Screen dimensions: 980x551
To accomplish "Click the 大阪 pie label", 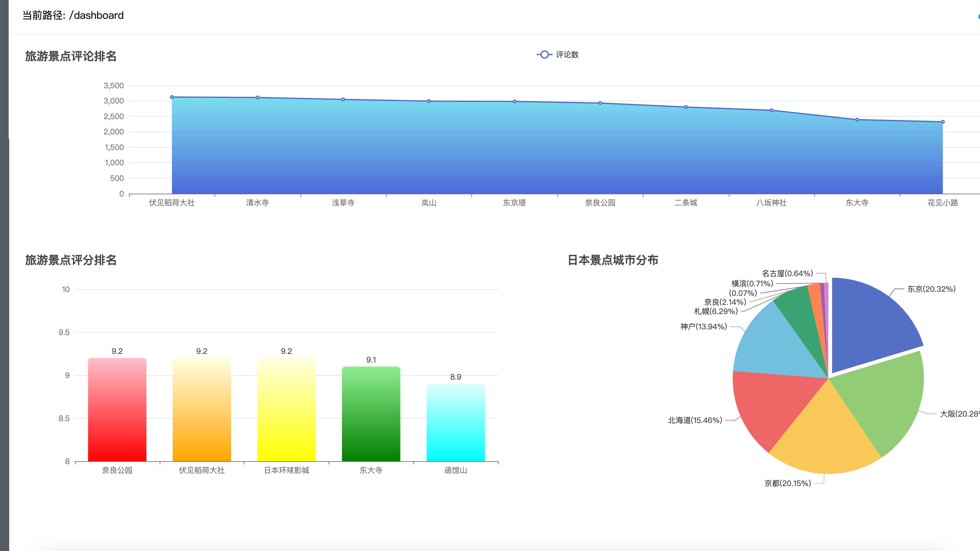I will click(x=960, y=414).
